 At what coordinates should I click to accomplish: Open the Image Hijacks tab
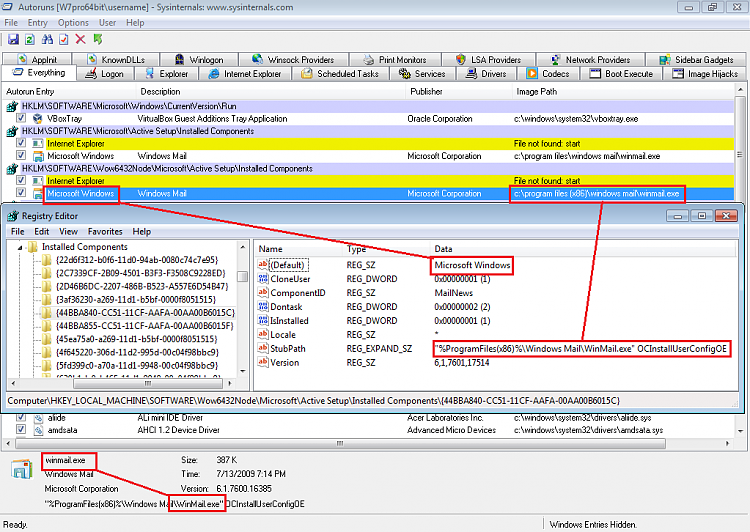coord(706,74)
